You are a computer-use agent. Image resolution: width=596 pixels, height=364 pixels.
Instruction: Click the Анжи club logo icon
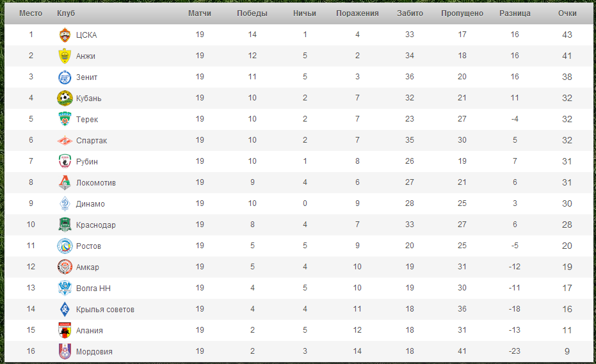click(x=64, y=56)
